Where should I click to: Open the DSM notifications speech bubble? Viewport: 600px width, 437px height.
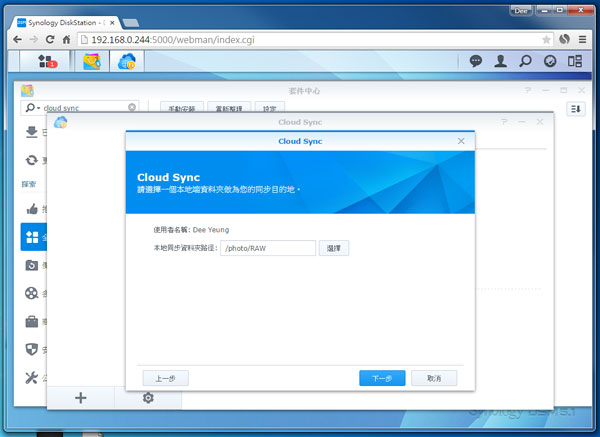click(478, 62)
